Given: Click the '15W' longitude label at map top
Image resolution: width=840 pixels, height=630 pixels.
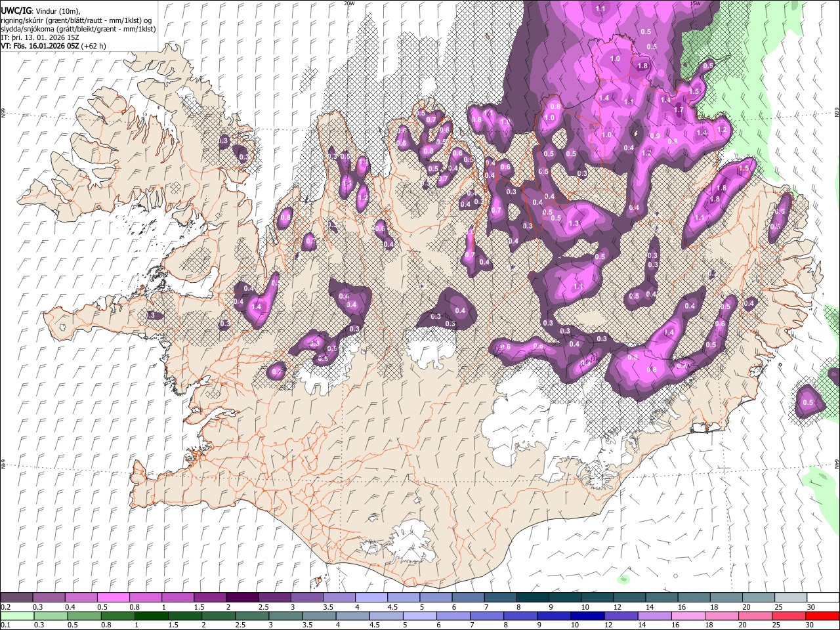Looking at the screenshot, I should 695,3.
